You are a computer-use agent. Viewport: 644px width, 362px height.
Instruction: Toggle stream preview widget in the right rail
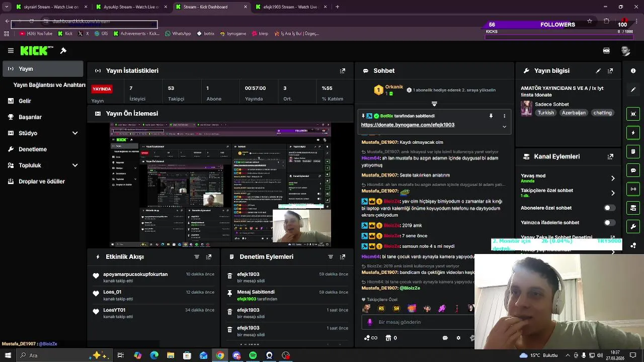(633, 114)
